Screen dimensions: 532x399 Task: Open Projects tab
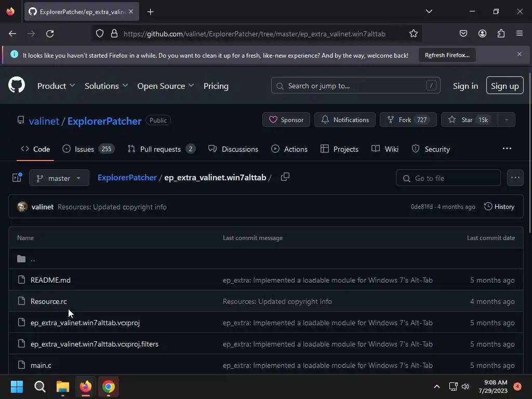pyautogui.click(x=339, y=149)
